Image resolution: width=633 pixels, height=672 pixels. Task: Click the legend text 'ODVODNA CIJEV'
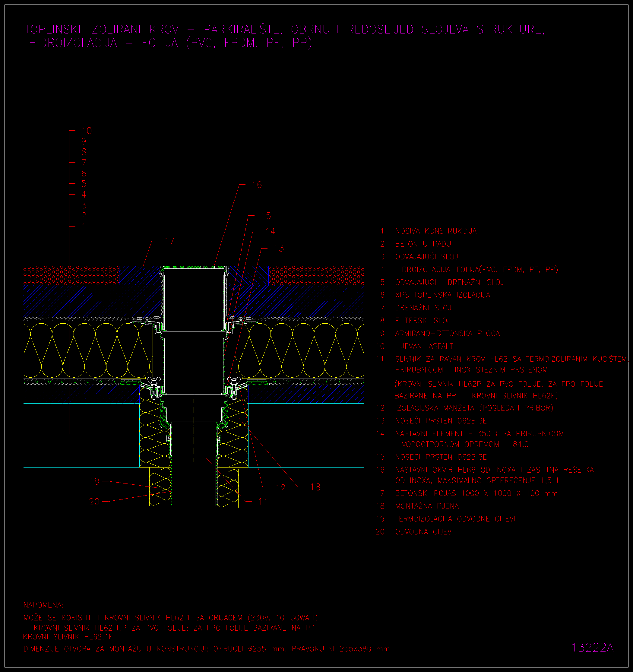(x=423, y=532)
